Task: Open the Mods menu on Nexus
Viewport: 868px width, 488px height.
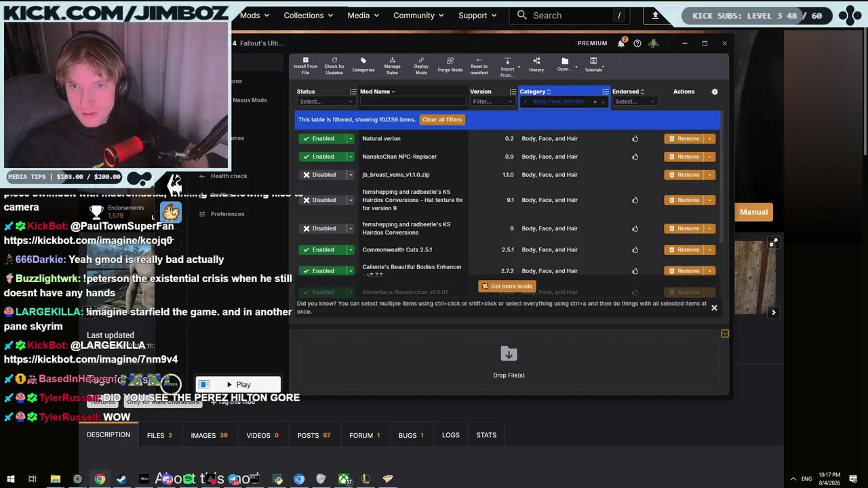Action: [254, 16]
